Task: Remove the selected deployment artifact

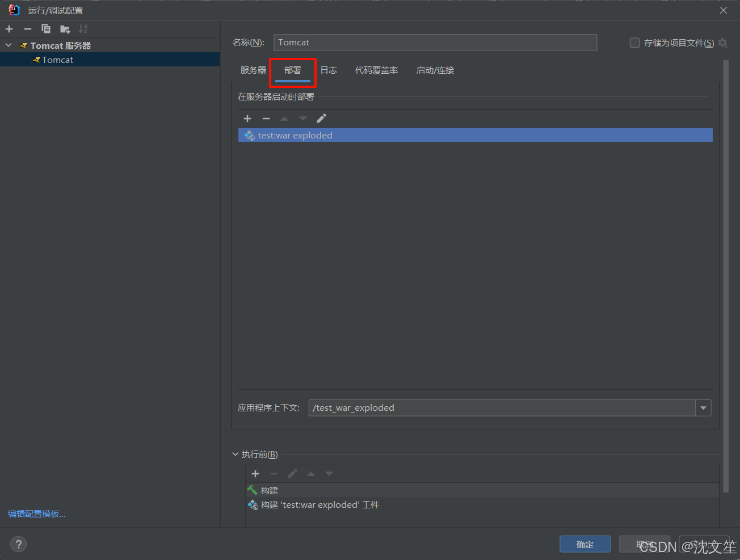Action: pos(266,119)
